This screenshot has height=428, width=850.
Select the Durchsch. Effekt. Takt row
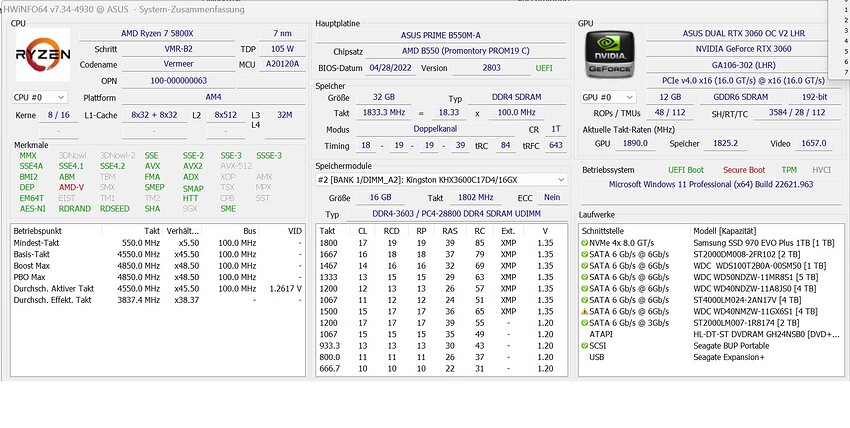click(x=158, y=300)
